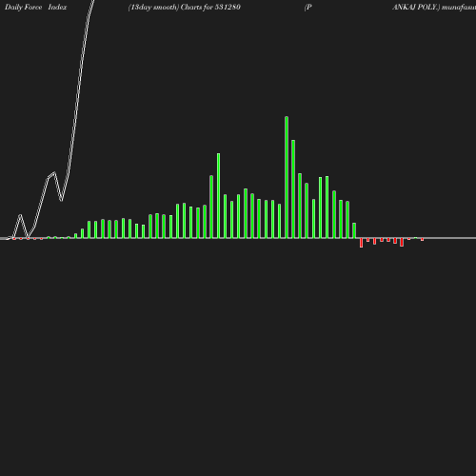476x476 pixels.
Task: Select "(13day smooth) Charts for 531280" heading
Action: pos(185,8)
